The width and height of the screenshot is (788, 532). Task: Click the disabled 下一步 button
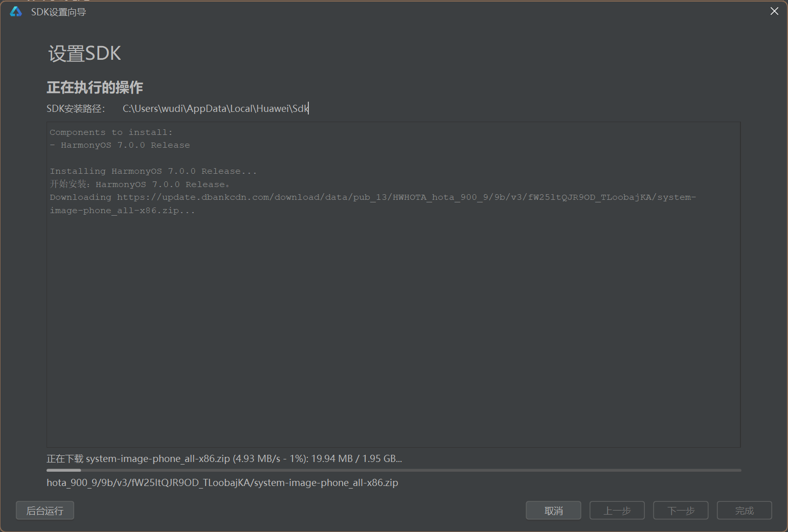(x=681, y=511)
